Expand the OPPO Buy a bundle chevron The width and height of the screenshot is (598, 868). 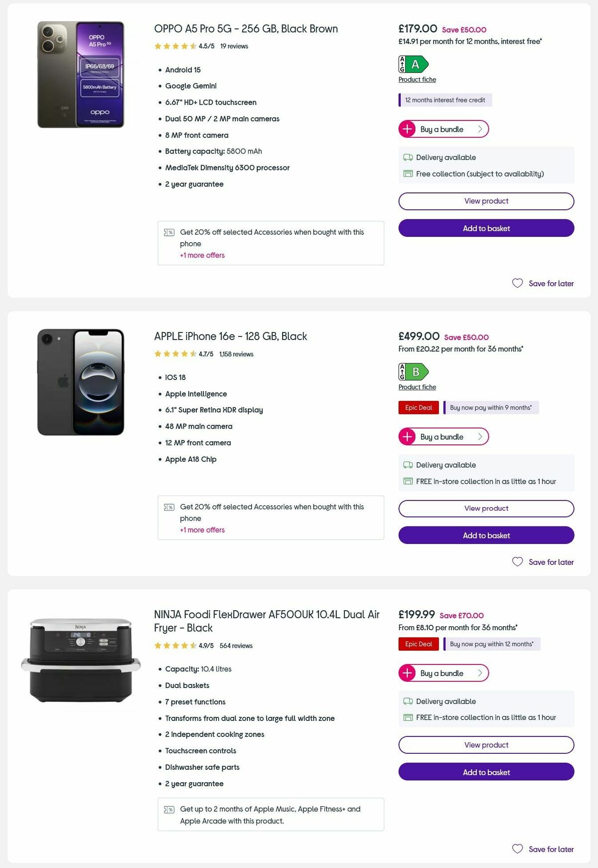coord(480,129)
